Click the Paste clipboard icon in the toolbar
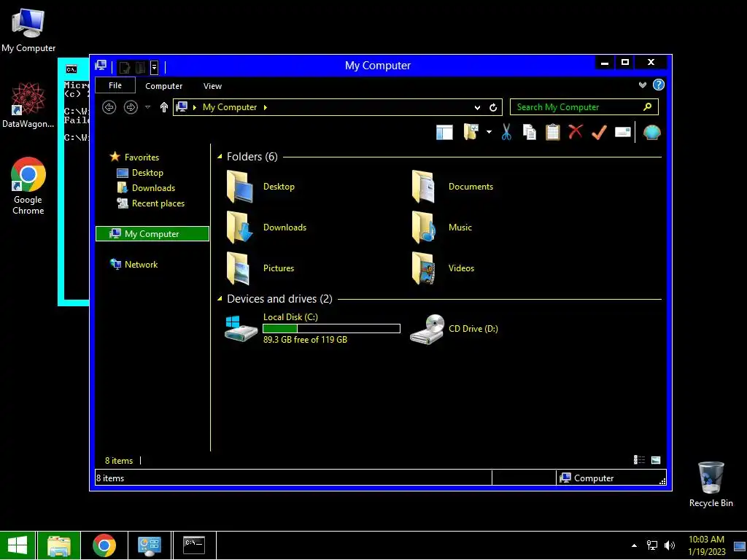747x560 pixels. coord(553,132)
